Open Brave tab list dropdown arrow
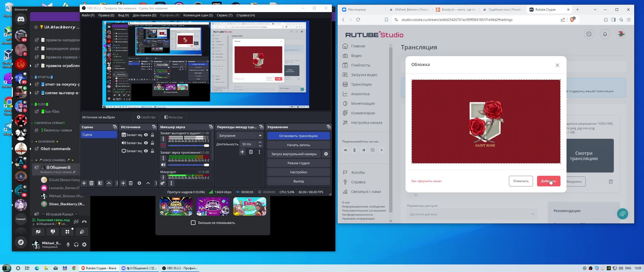The height and width of the screenshot is (272, 644). (x=595, y=10)
